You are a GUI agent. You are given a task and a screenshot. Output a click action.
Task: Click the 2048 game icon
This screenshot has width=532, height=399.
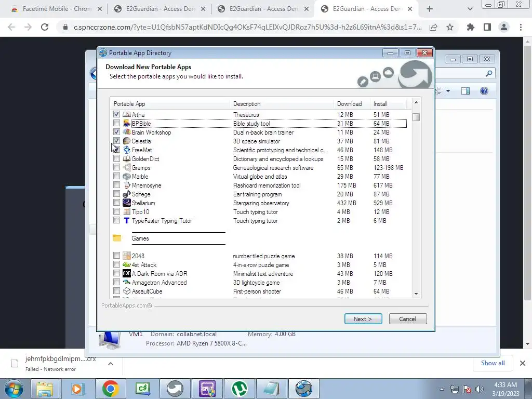(127, 256)
